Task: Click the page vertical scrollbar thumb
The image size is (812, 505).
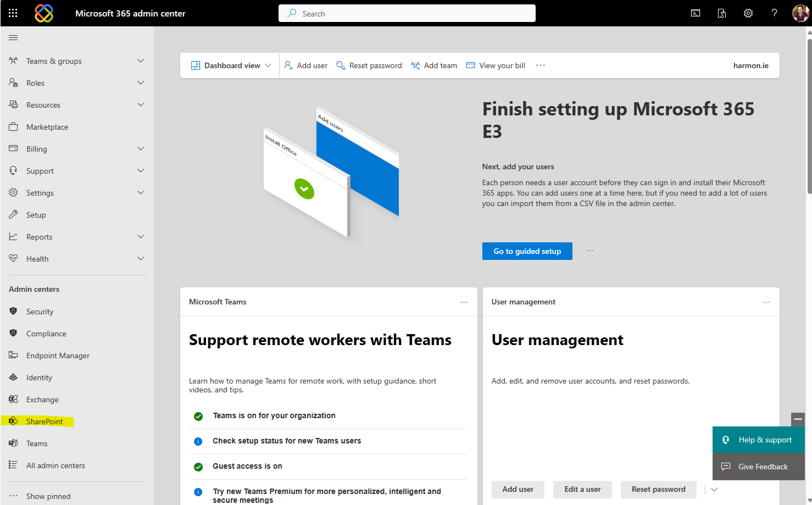Action: pyautogui.click(x=809, y=115)
